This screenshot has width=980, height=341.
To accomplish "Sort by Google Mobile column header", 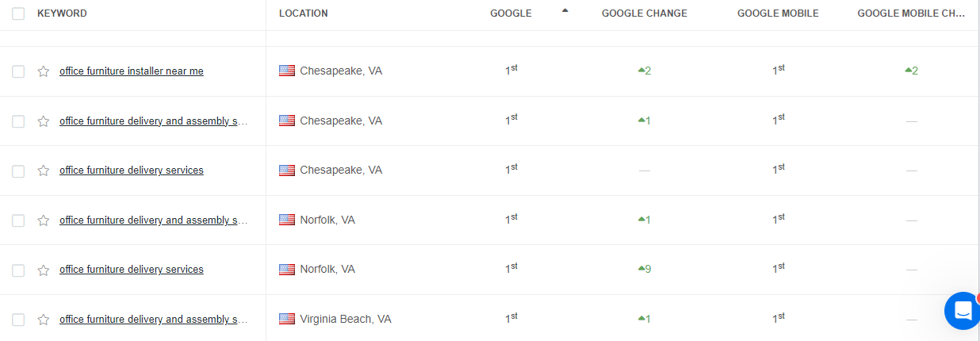I will pos(778,13).
